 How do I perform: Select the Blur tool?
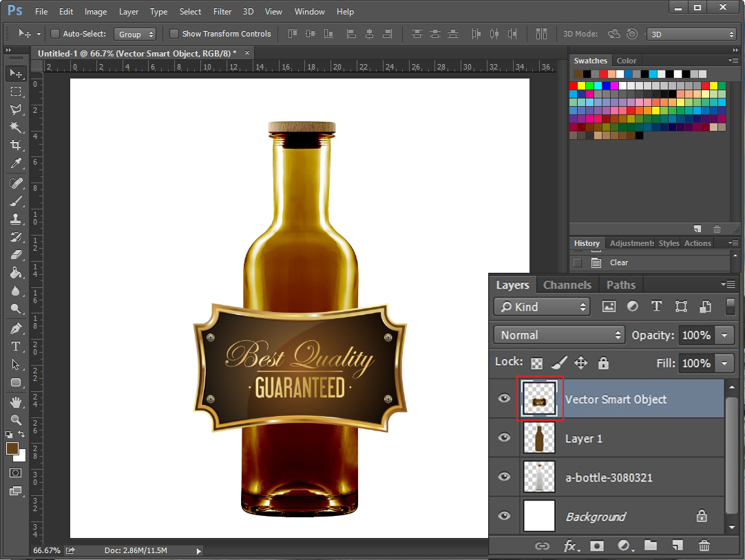(16, 291)
